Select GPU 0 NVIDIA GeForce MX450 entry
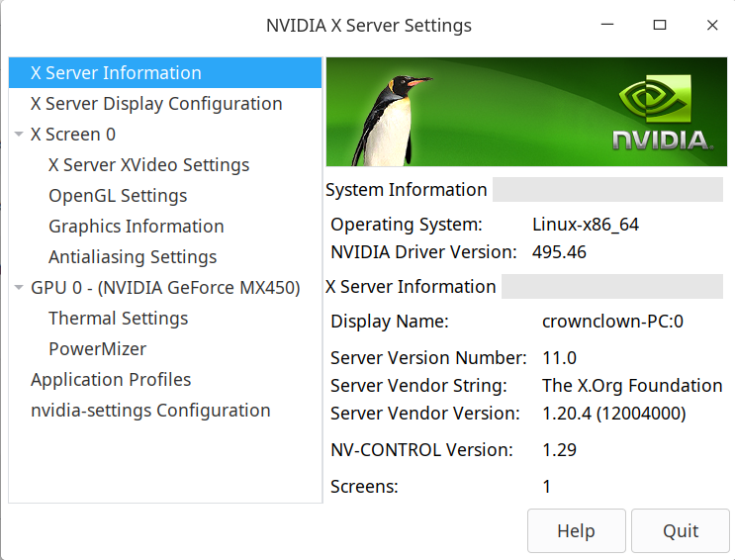The image size is (735, 560). point(165,288)
